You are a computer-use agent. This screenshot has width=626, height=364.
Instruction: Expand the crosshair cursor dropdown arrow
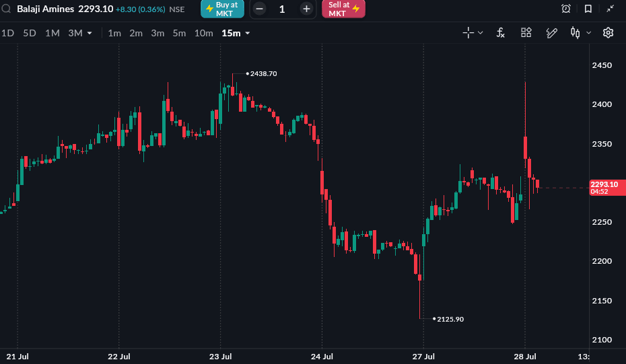tap(481, 33)
